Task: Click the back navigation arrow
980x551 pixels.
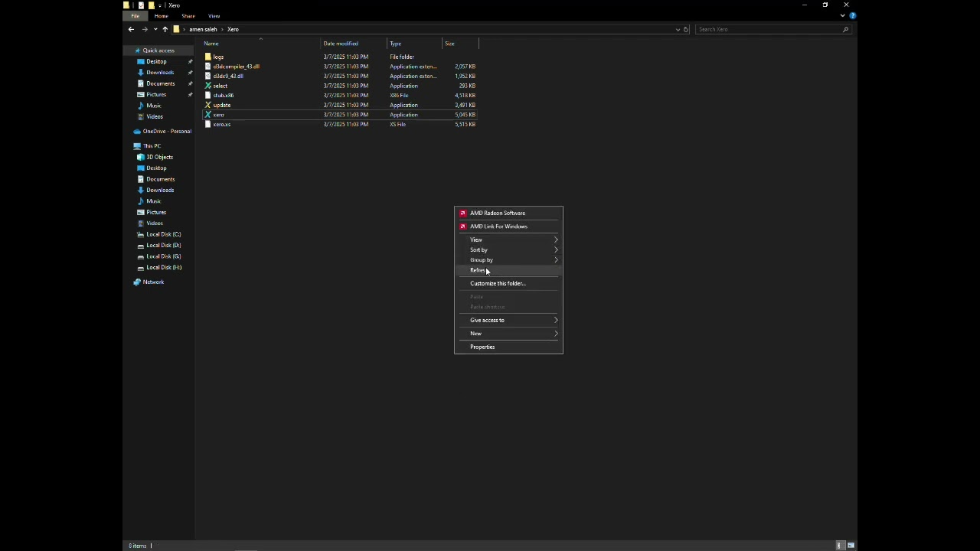Action: click(x=131, y=29)
